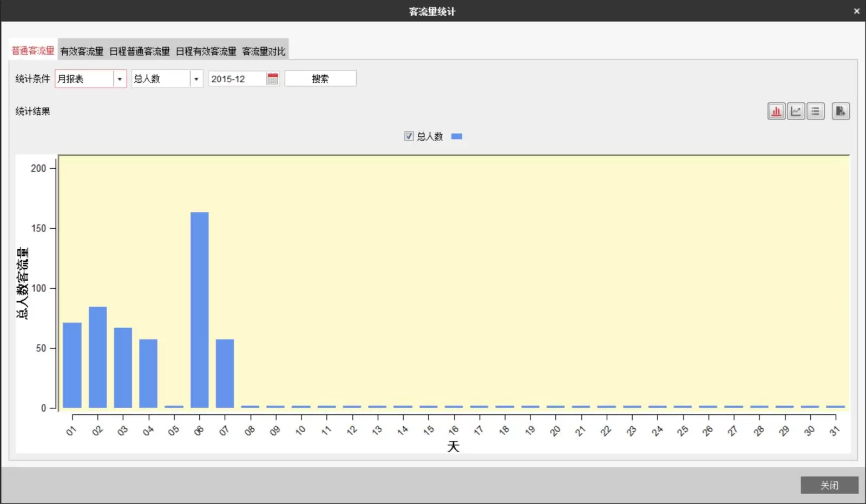Switch to the 日程普通客流量 tab
Screen dimensions: 866x504
coord(140,51)
